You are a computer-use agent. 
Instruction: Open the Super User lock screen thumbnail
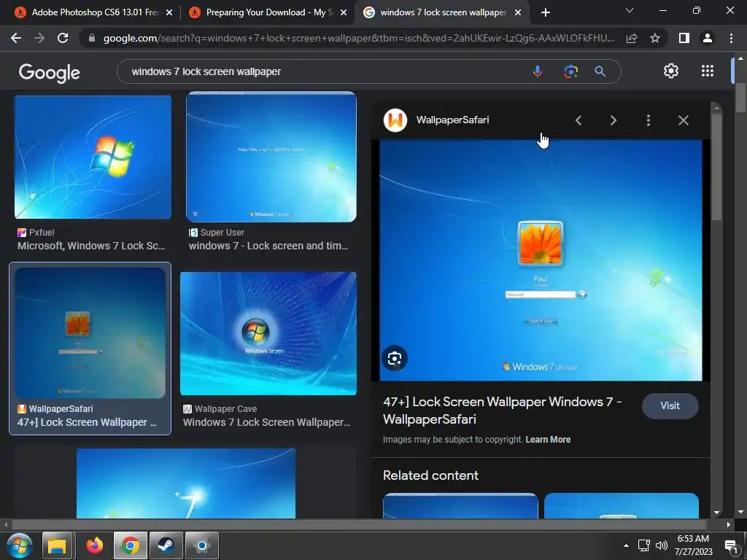pyautogui.click(x=271, y=157)
